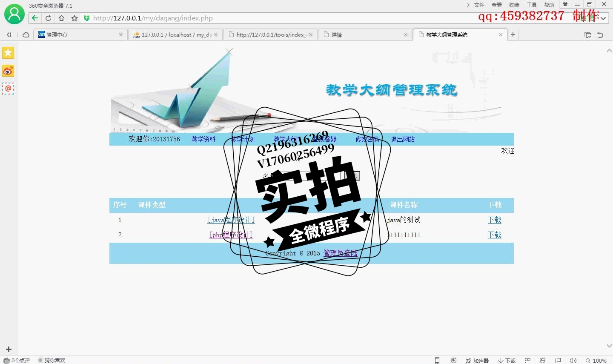Open the 加速器 accelerator in status bar
613x364 pixels.
(477, 361)
